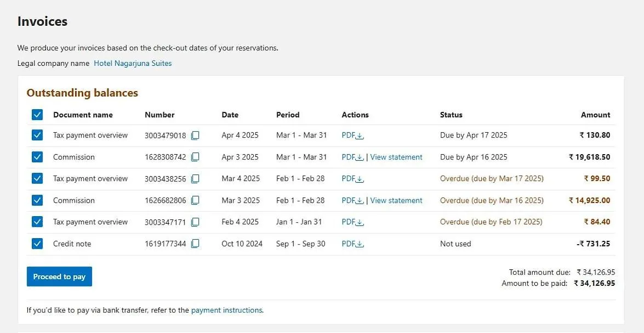Click status Due by Apr 17 2025
This screenshot has width=644, height=333.
click(x=474, y=136)
